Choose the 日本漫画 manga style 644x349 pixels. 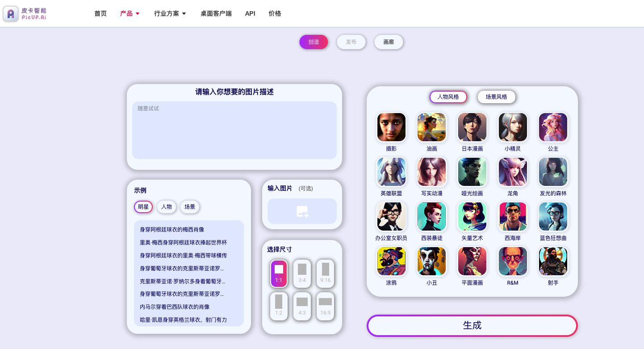(472, 127)
